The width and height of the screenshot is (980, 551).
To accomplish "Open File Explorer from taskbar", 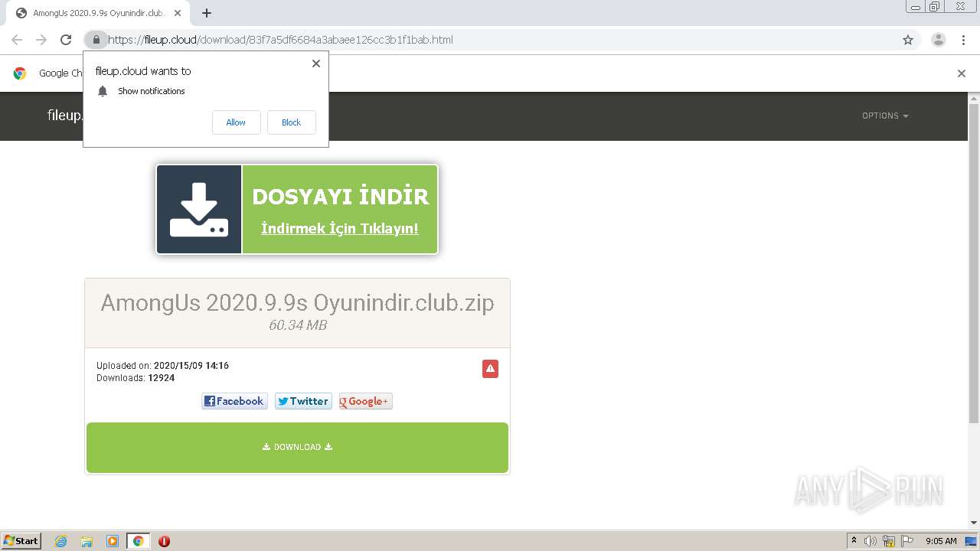I will [x=87, y=541].
